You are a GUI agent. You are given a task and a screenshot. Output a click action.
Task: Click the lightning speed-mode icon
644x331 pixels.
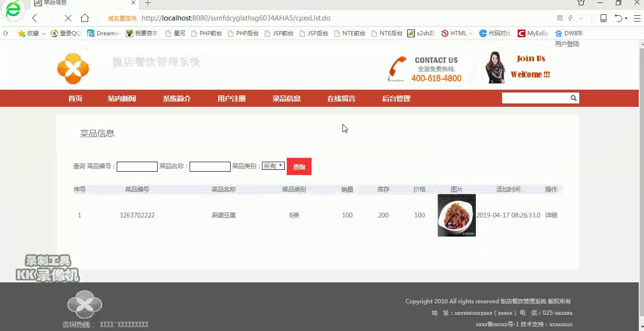pos(570,18)
